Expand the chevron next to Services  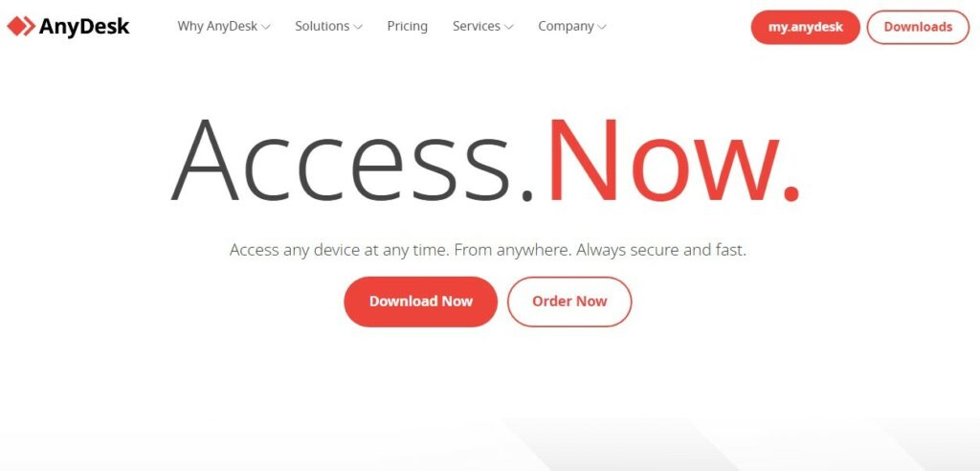[509, 27]
